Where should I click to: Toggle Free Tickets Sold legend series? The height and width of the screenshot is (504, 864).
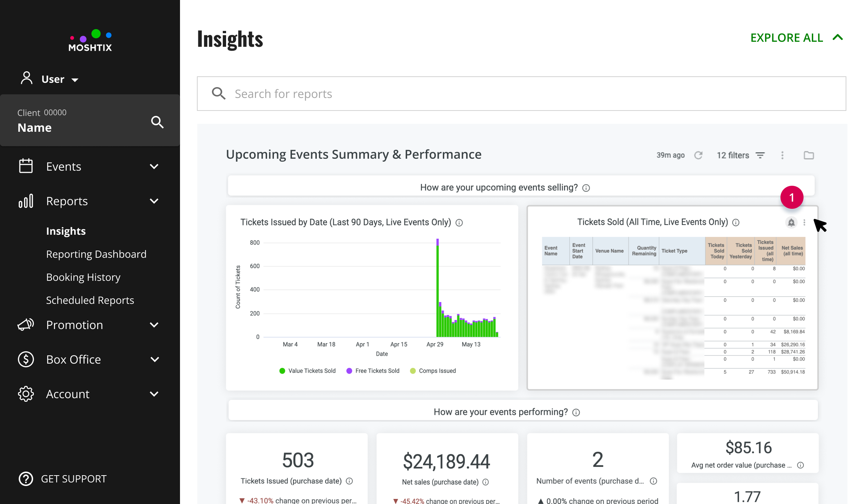click(373, 371)
